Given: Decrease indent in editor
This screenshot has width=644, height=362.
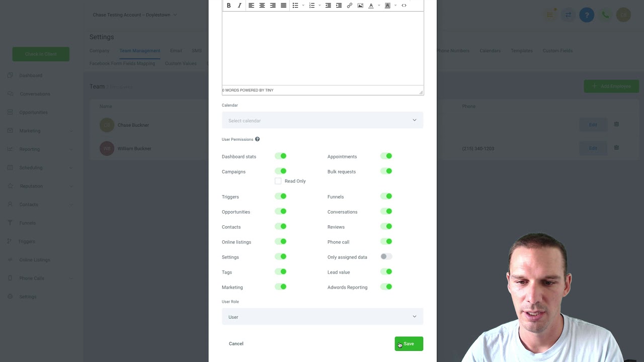Looking at the screenshot, I should [328, 6].
